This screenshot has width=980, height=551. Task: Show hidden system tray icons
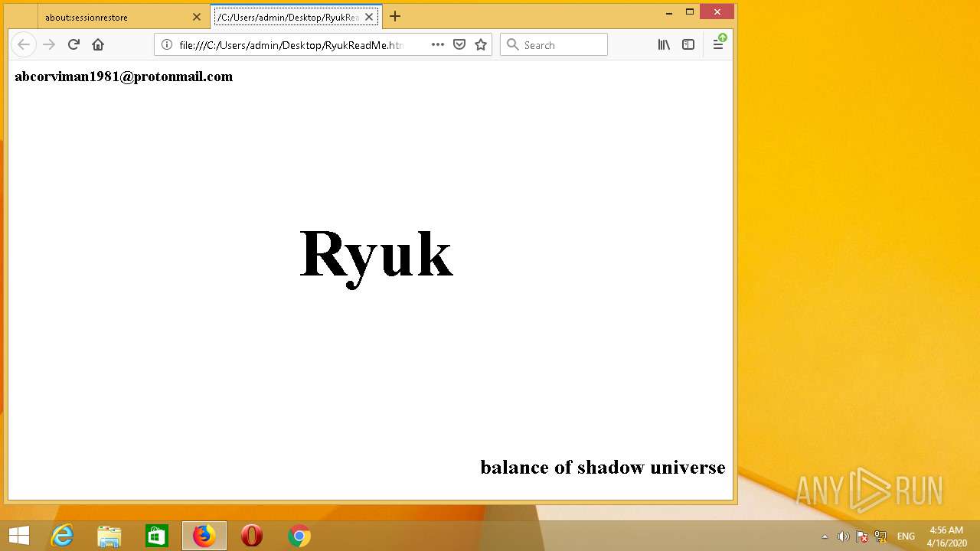click(825, 536)
